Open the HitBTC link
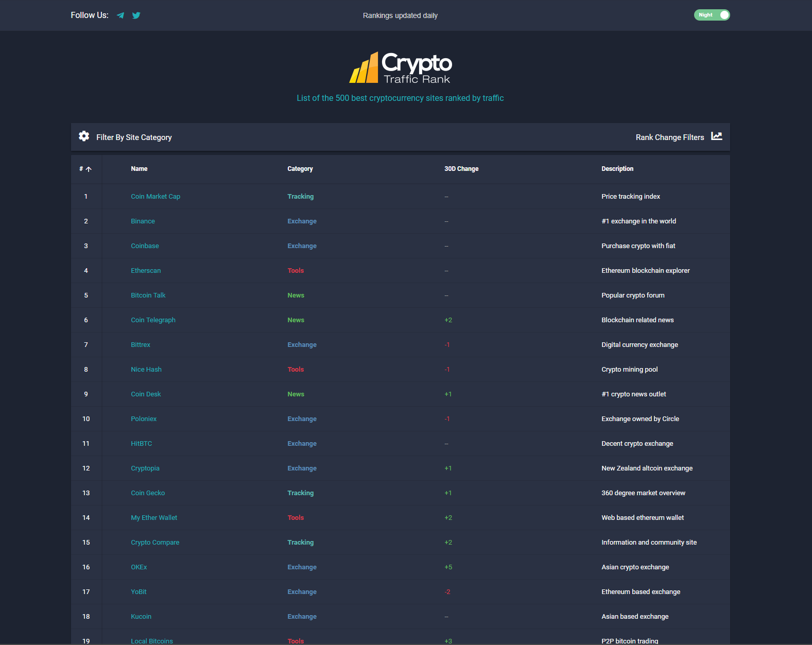 pos(142,444)
